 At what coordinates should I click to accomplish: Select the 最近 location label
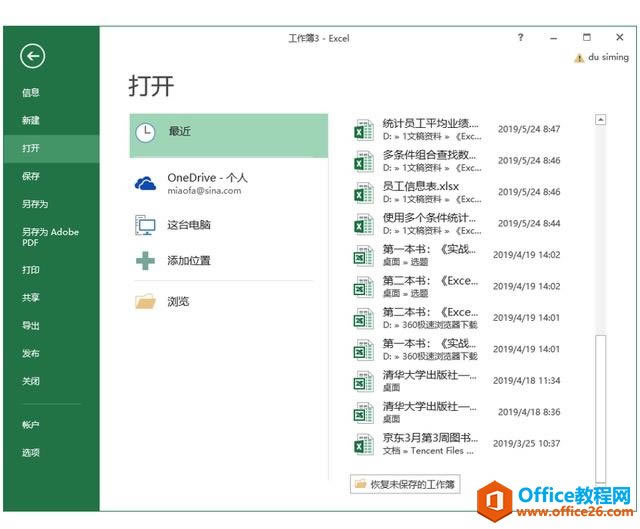(180, 131)
